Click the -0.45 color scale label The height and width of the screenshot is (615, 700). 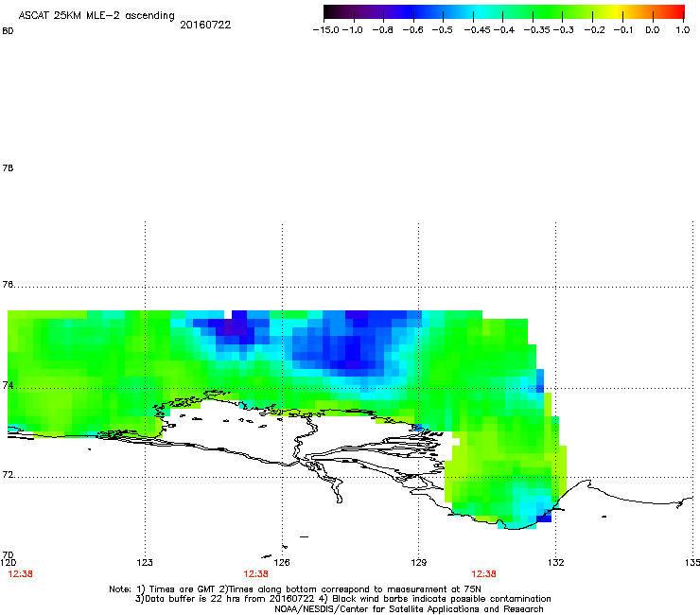(478, 30)
